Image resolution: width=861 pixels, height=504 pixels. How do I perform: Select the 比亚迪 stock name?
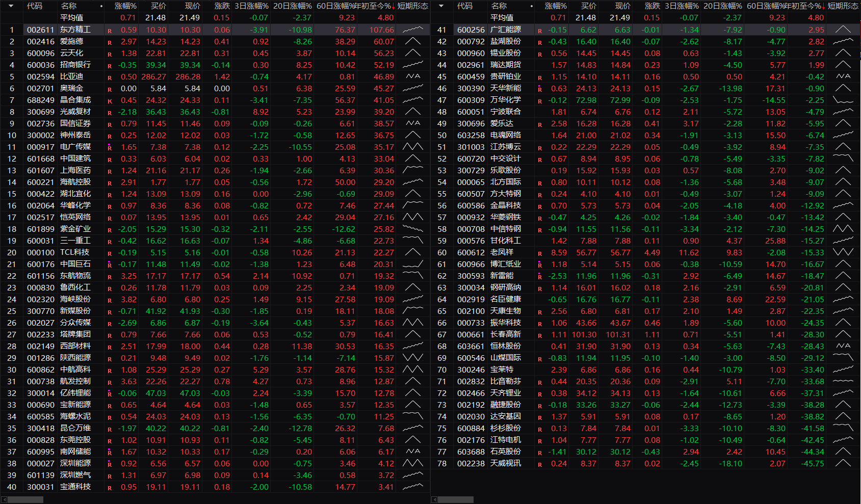(x=72, y=77)
